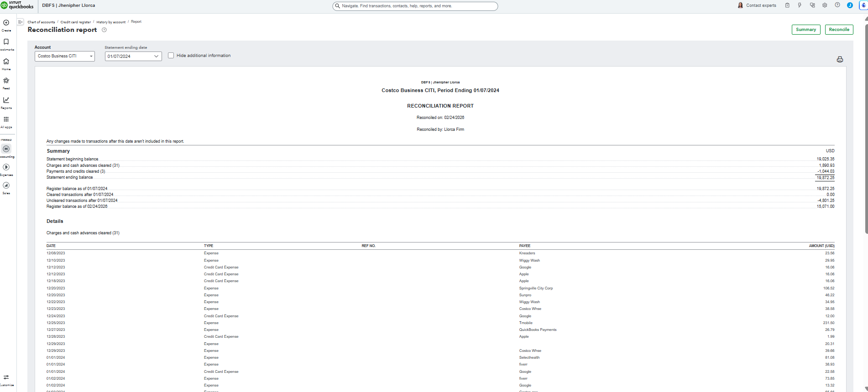Click payee Kneaders in details table

527,253
